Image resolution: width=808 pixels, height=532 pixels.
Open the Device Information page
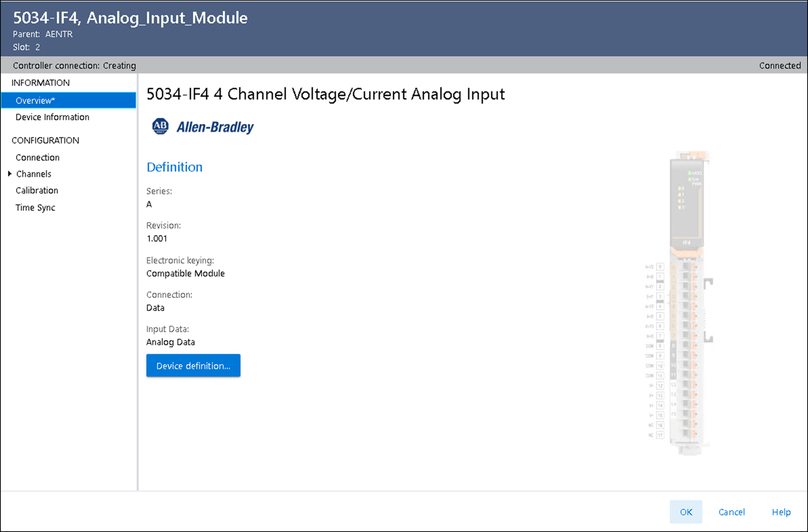52,117
